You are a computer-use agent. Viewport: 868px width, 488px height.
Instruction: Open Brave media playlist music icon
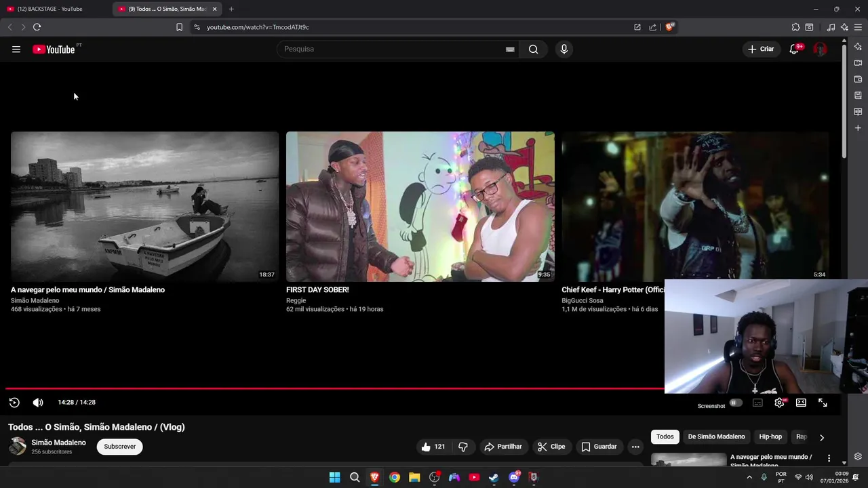point(831,27)
